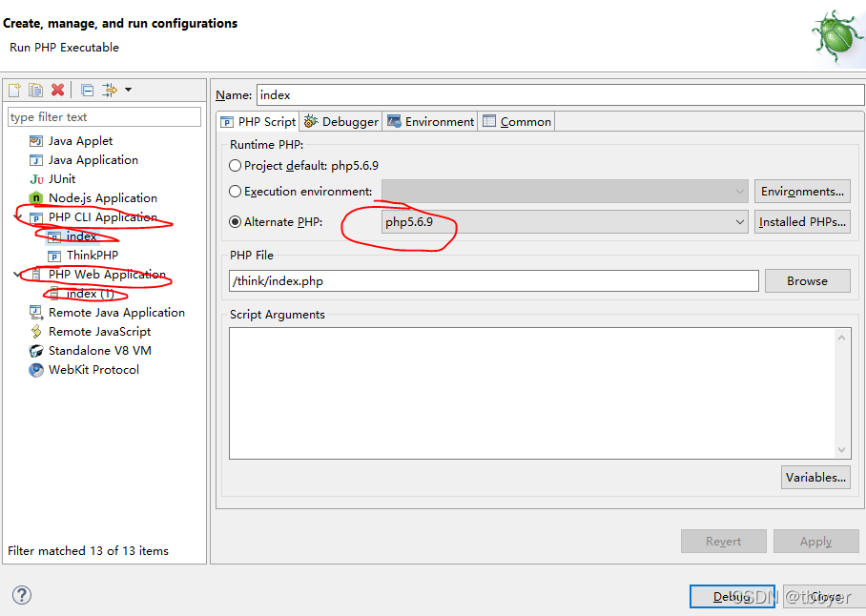The height and width of the screenshot is (616, 866).
Task: Choose Project default php5.6.9 radio button
Action: tap(236, 166)
